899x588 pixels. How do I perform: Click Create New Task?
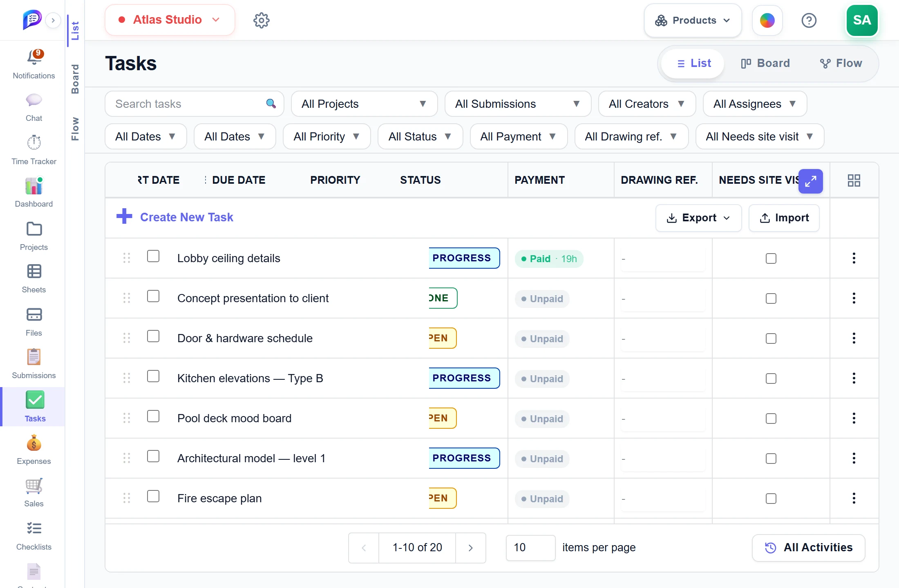click(175, 217)
